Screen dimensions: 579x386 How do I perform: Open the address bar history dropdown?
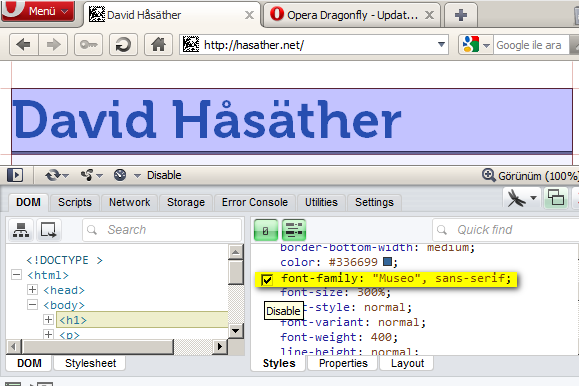(441, 45)
